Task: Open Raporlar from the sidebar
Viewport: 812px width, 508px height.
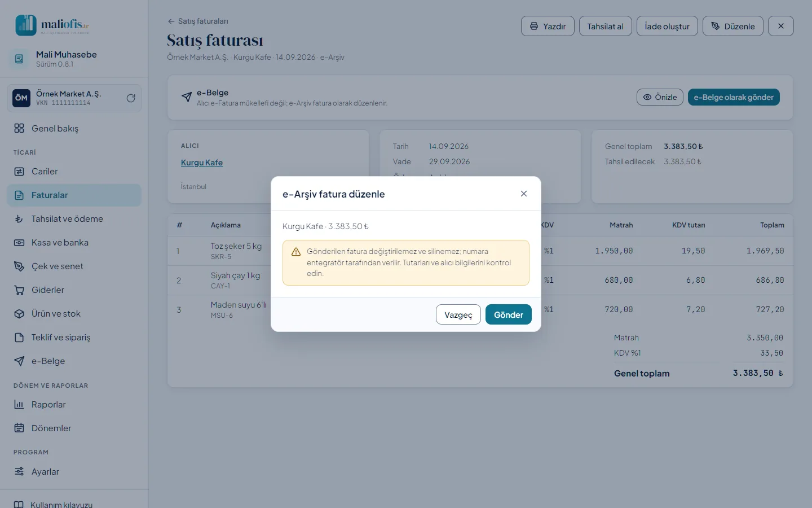Action: [x=74, y=404]
